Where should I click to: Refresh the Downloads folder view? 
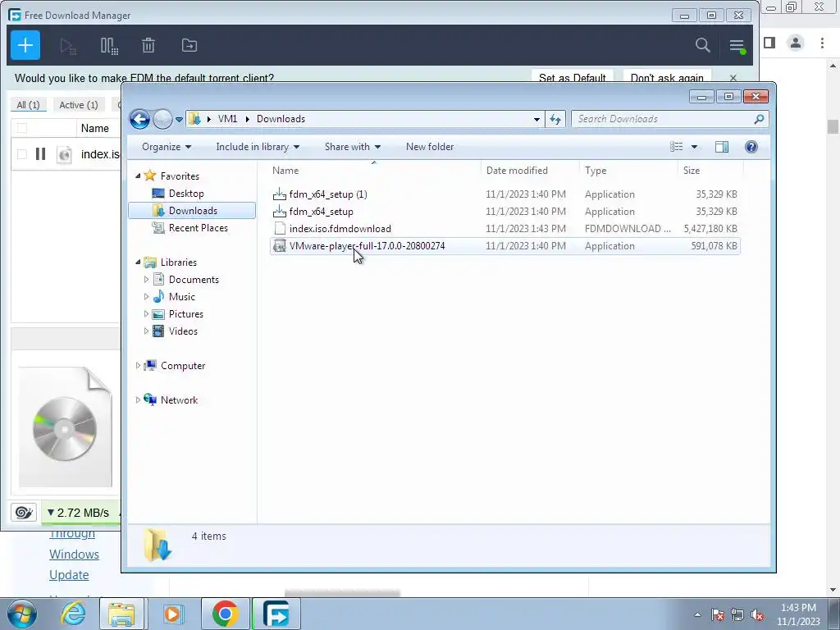pos(555,120)
